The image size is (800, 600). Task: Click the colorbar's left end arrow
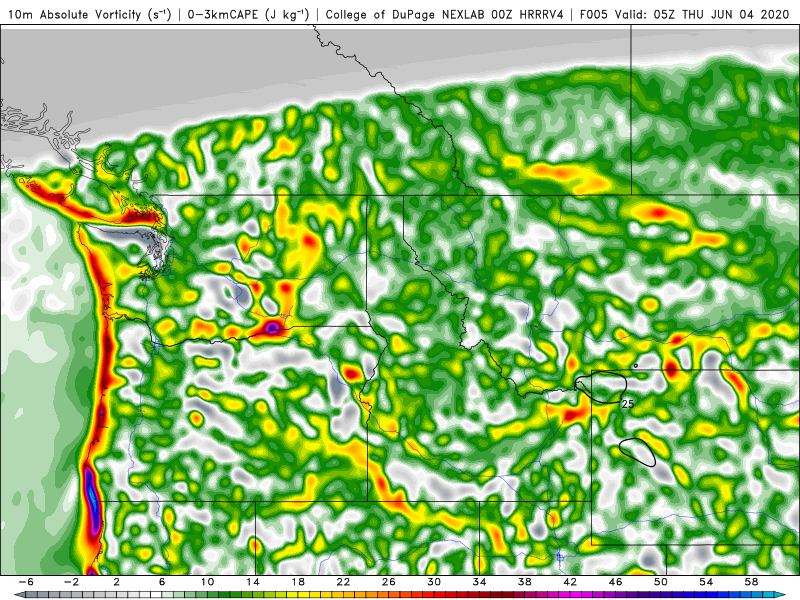tap(19, 595)
